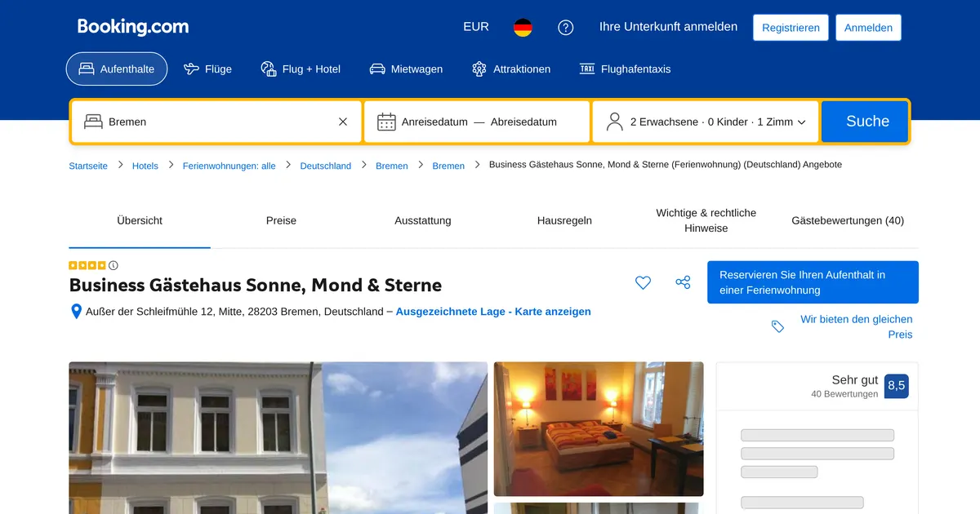Click the calendar icon in the date field
980x514 pixels.
pyautogui.click(x=386, y=122)
